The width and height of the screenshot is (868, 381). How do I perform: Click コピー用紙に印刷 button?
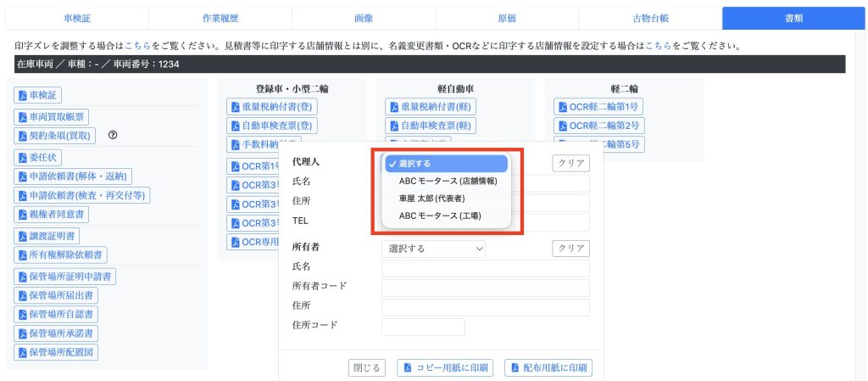click(446, 367)
